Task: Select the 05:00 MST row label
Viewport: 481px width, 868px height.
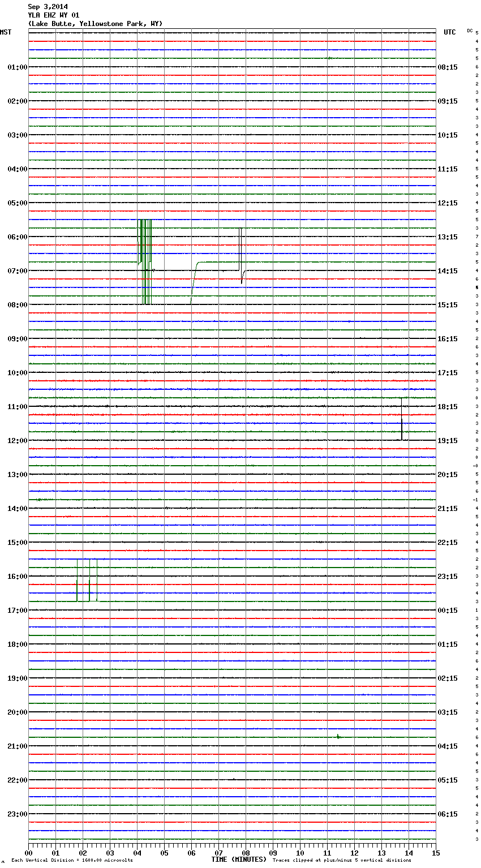Action: (x=18, y=203)
